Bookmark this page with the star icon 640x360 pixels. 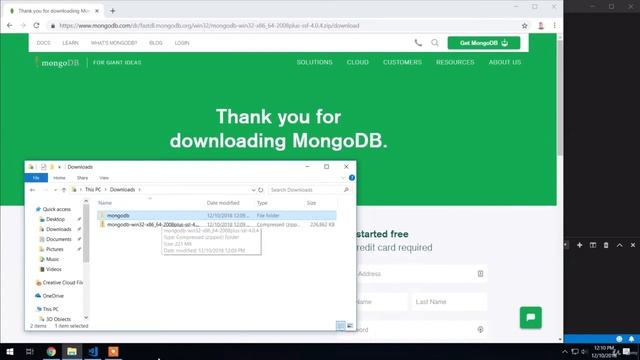524,26
